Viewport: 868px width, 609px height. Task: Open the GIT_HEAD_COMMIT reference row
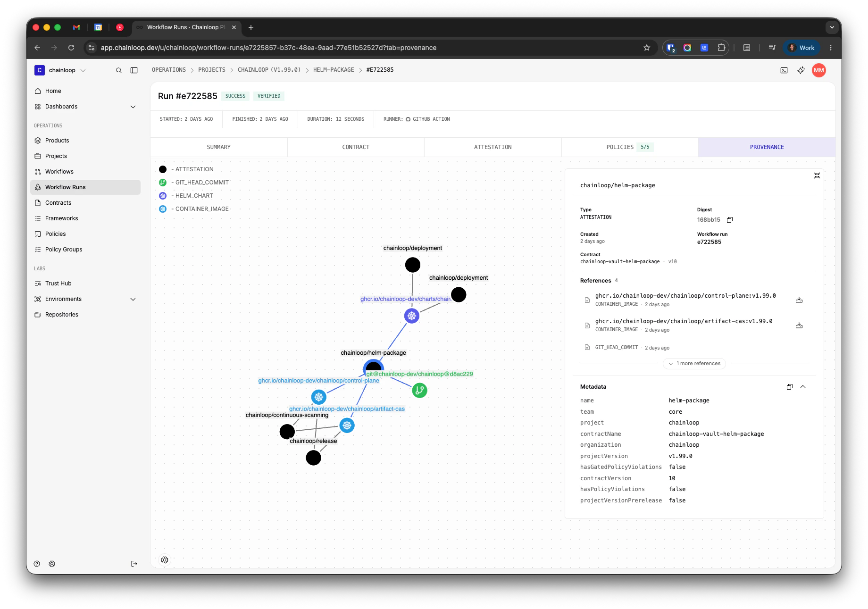click(x=694, y=348)
